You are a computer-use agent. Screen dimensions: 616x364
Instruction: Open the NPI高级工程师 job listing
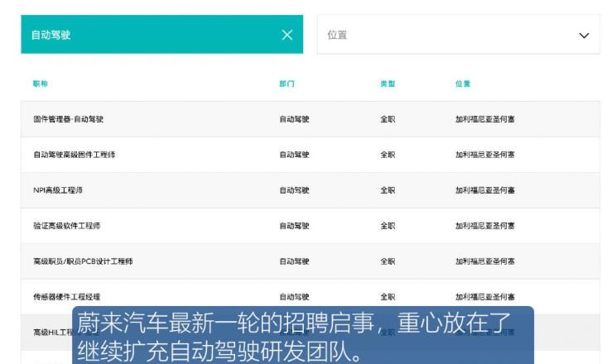[x=58, y=190]
